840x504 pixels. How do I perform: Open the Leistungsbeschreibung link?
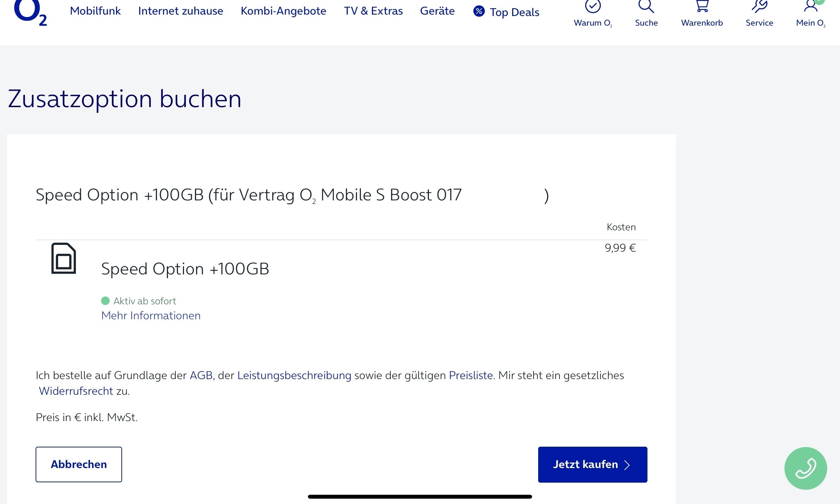[x=294, y=376]
